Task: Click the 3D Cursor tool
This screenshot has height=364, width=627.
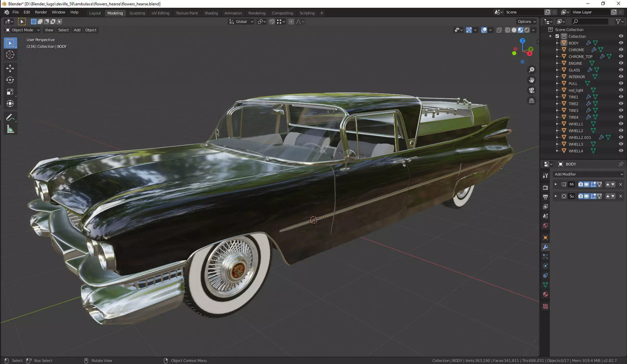Action: click(x=10, y=55)
